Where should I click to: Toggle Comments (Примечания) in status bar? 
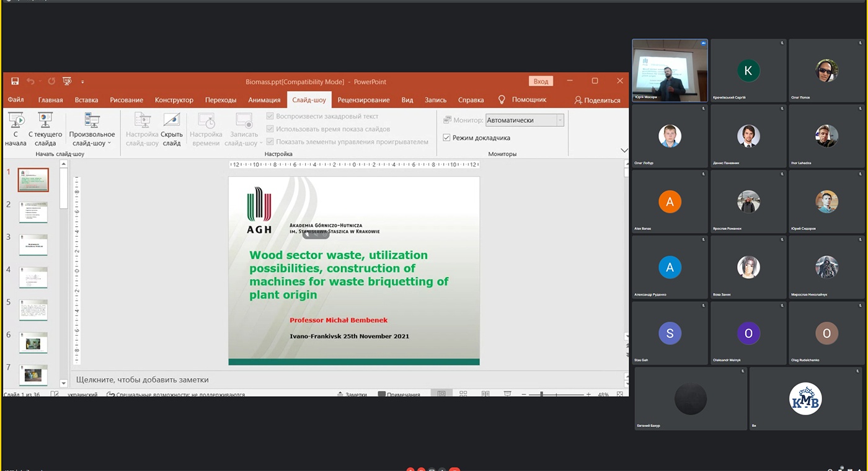(399, 394)
